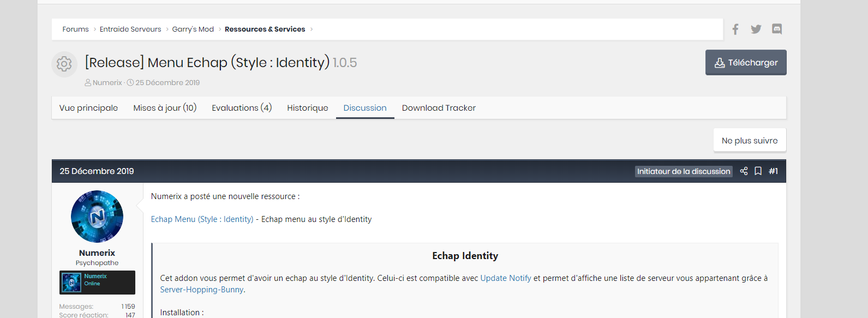The image size is (868, 318).
Task: Click Psychopathe user title
Action: click(97, 263)
